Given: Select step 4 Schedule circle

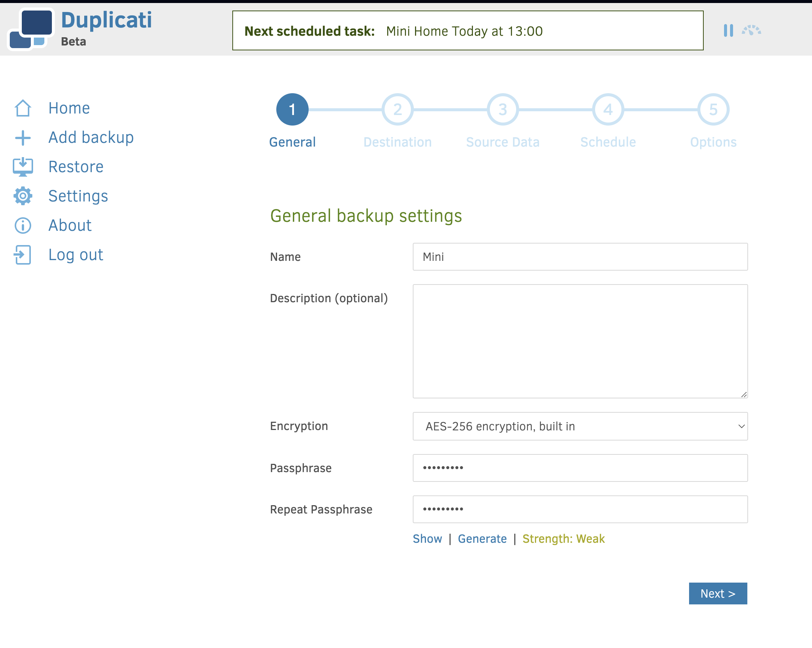Looking at the screenshot, I should (608, 110).
